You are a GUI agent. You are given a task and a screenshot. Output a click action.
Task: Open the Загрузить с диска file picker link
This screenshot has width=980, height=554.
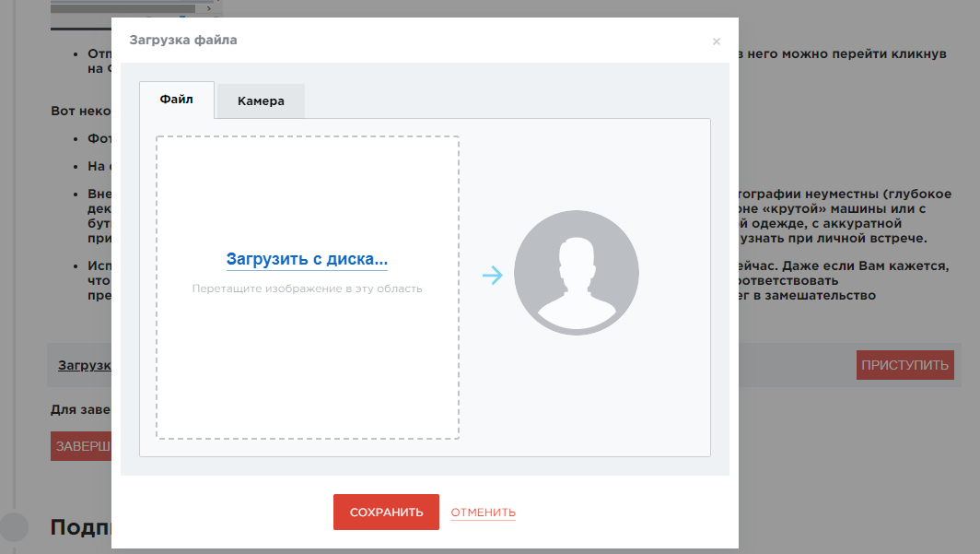307,260
